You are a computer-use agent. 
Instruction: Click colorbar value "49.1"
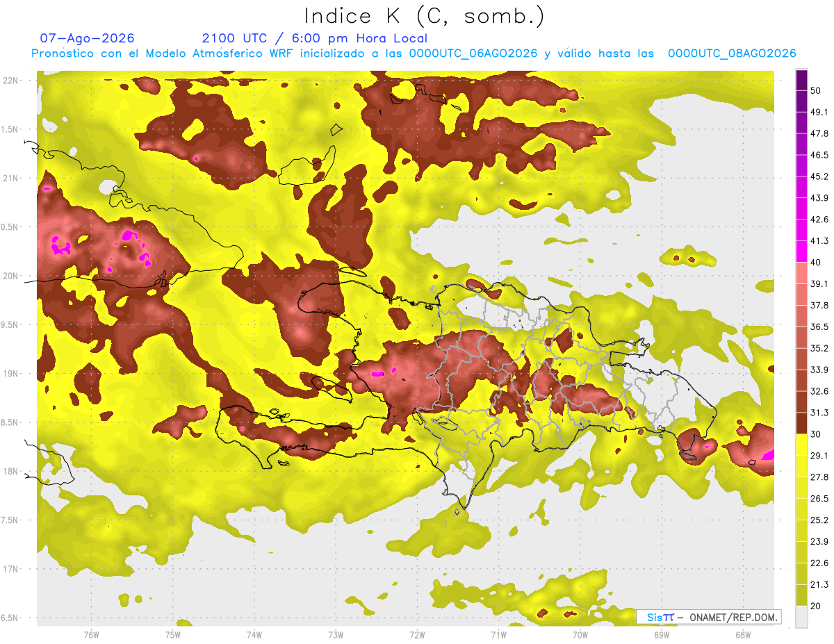click(819, 113)
